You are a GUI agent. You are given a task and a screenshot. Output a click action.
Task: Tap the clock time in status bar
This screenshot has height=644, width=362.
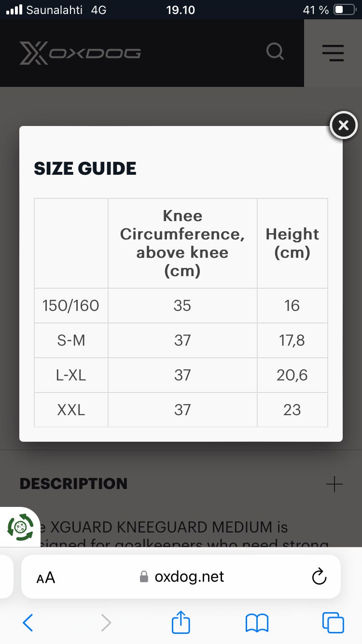click(181, 10)
